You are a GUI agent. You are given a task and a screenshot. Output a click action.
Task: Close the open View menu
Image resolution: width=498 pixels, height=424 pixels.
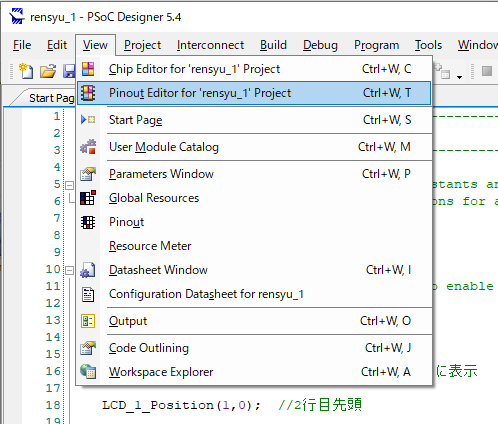click(x=95, y=45)
